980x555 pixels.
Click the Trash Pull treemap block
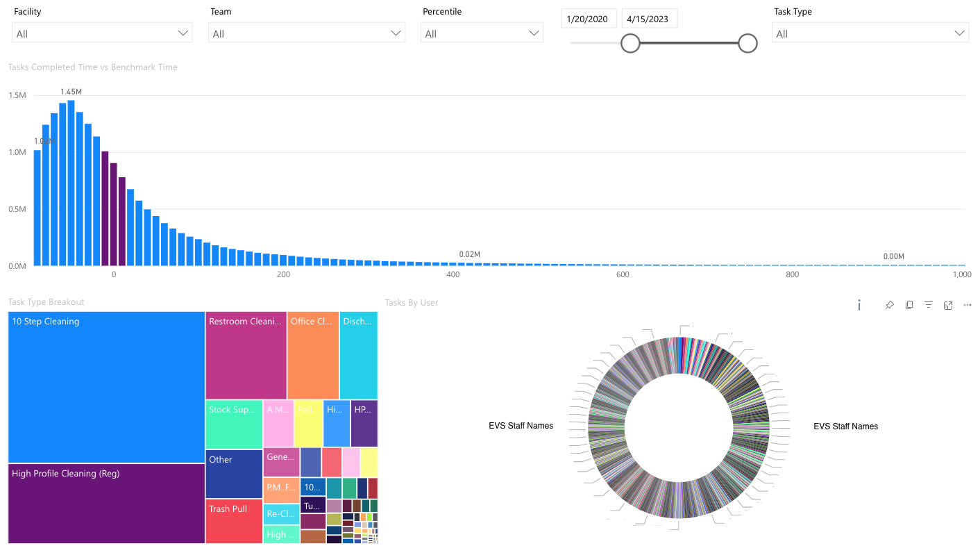[x=234, y=521]
